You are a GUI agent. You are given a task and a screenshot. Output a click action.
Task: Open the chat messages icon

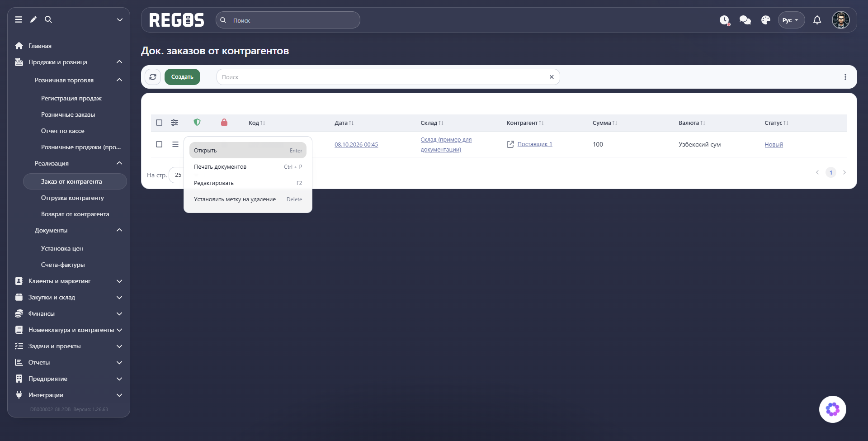click(745, 20)
